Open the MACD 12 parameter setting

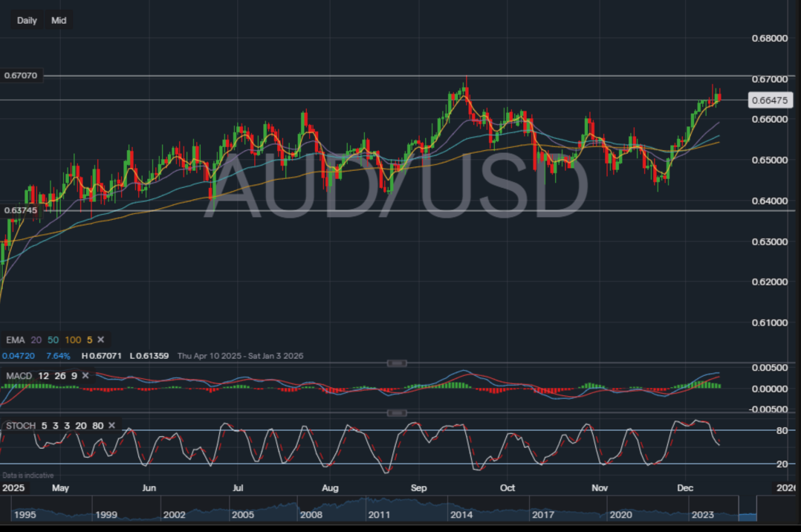tap(44, 376)
